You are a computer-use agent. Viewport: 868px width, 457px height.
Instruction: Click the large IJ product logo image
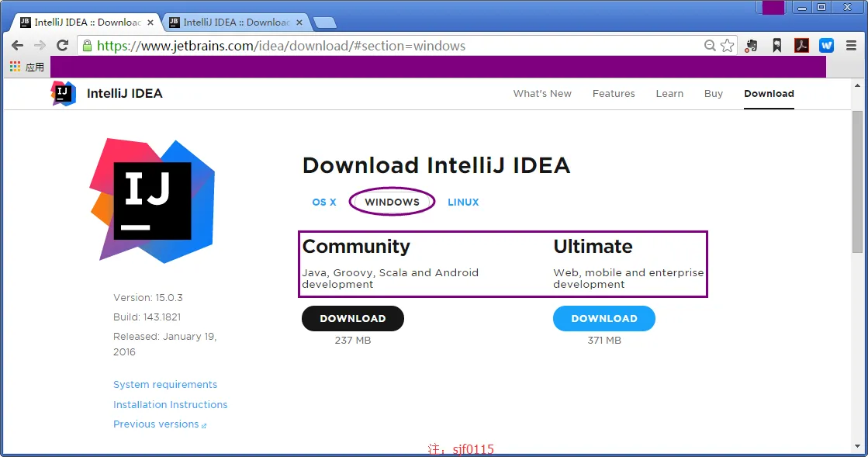152,200
